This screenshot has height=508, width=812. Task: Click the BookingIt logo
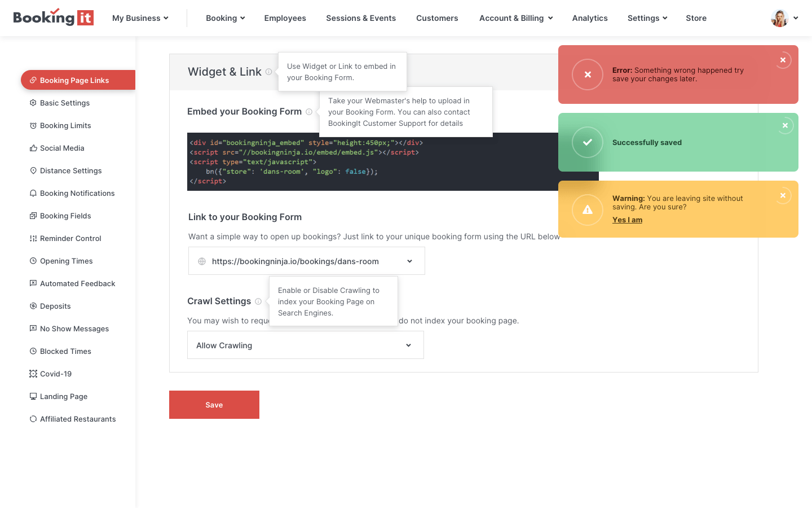tap(54, 17)
